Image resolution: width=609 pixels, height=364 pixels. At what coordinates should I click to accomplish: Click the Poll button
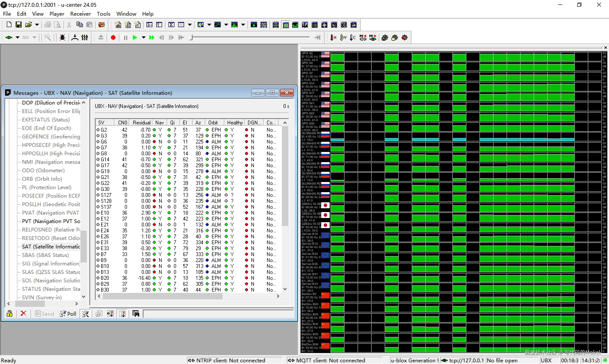coord(68,313)
